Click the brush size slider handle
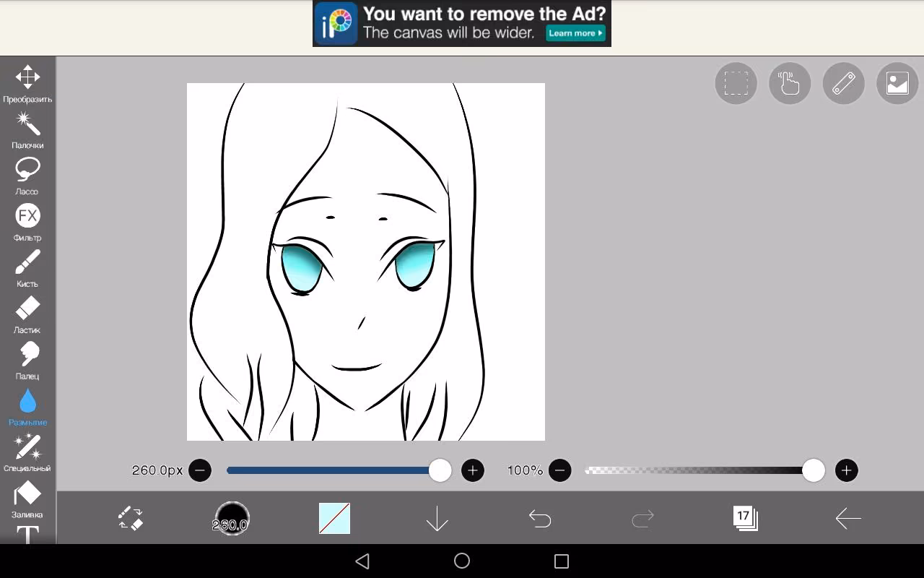Screen dimensions: 924x578 click(440, 470)
